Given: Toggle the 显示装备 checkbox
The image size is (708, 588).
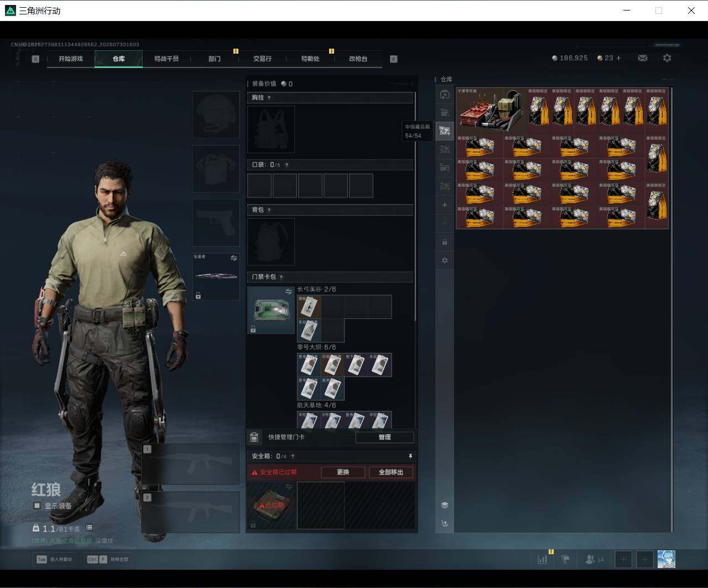Looking at the screenshot, I should pyautogui.click(x=37, y=506).
